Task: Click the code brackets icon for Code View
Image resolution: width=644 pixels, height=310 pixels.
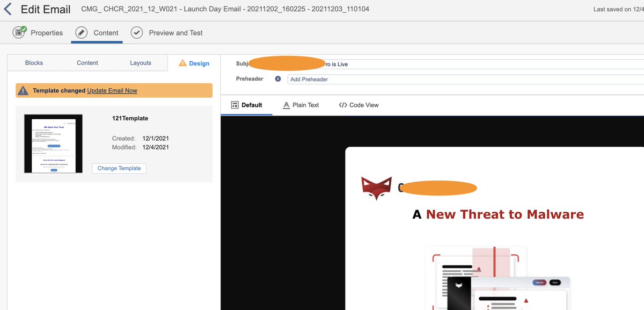Action: pyautogui.click(x=343, y=105)
